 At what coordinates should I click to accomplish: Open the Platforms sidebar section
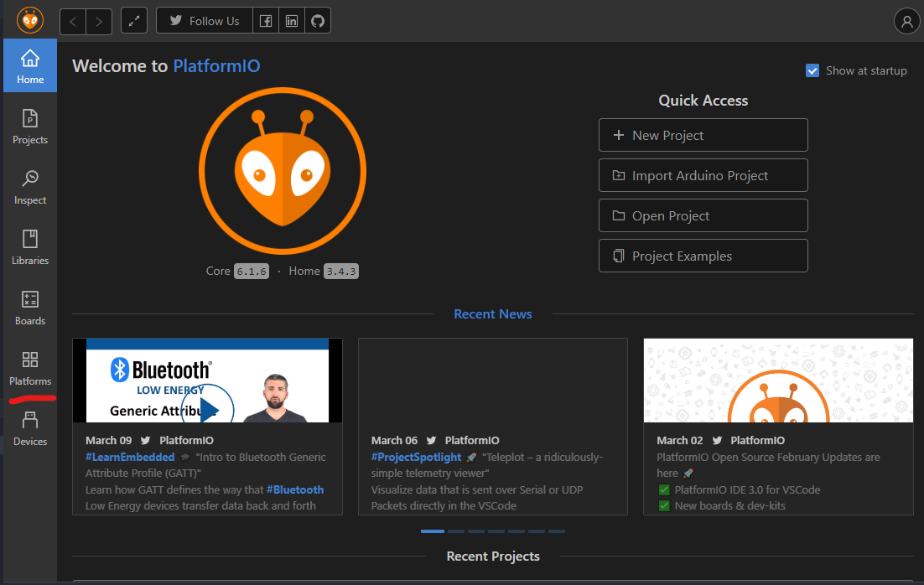pos(30,368)
